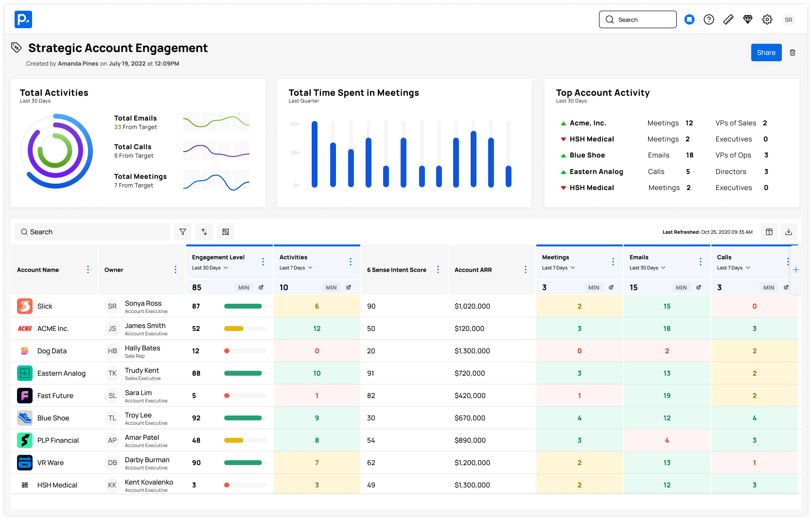Toggle MIN on Engagement Level column
The image size is (812, 520).
pos(244,288)
